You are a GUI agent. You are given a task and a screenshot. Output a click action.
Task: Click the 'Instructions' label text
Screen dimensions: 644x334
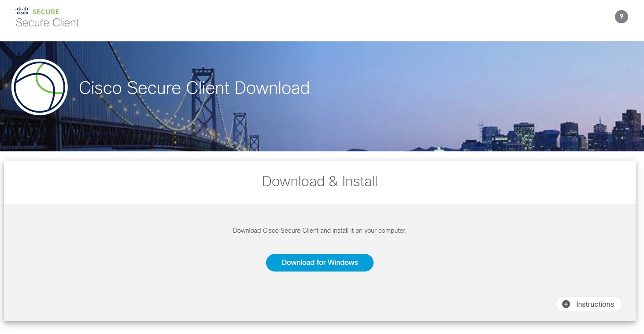tap(595, 304)
